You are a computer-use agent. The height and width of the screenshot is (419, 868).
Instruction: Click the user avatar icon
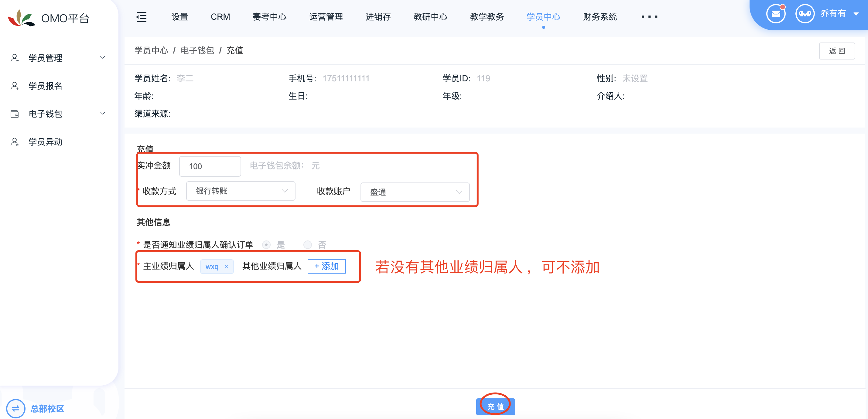(805, 14)
